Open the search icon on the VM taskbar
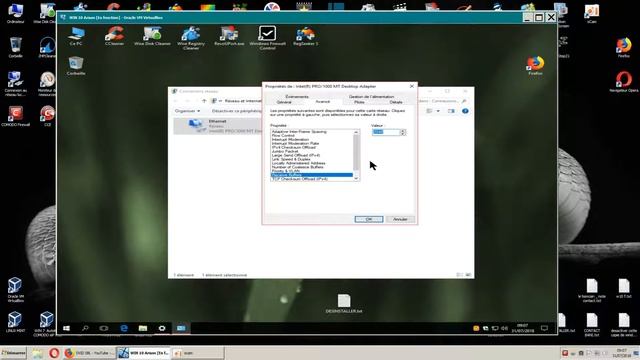This screenshot has height=360, width=640. pos(85,328)
